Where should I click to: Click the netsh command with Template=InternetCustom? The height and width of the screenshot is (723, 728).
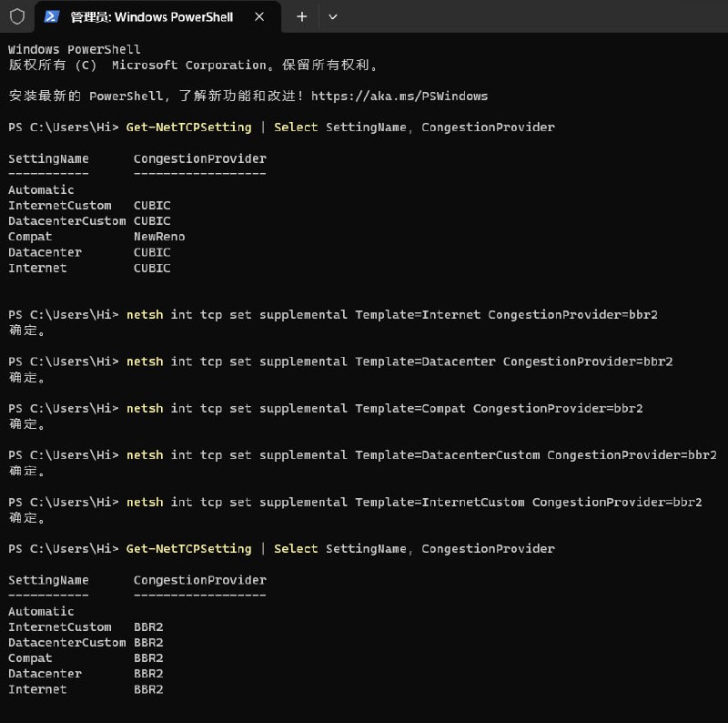click(x=414, y=502)
